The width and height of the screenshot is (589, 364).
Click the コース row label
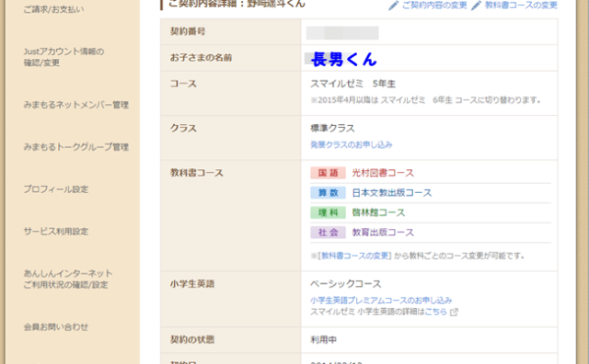pos(183,84)
